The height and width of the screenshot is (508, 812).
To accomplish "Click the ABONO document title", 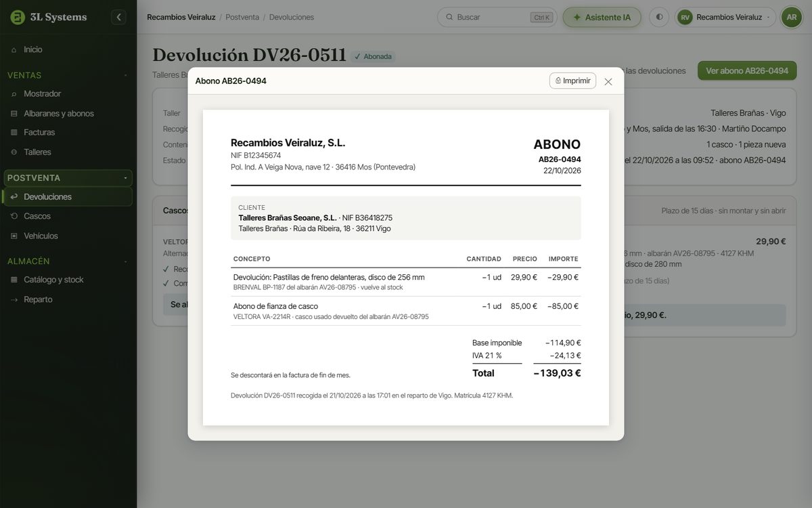I will (x=557, y=144).
